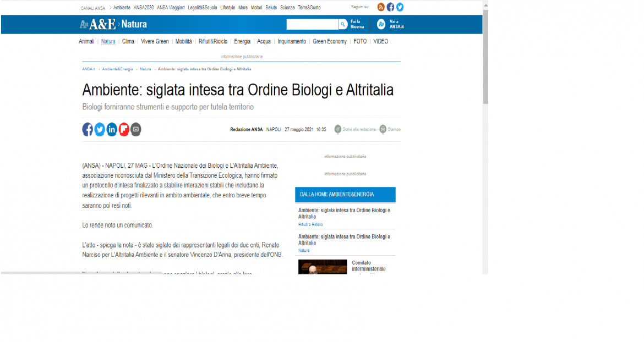Open the Comitato interministeriale article thumbnail
The image size is (644, 342).
(323, 267)
